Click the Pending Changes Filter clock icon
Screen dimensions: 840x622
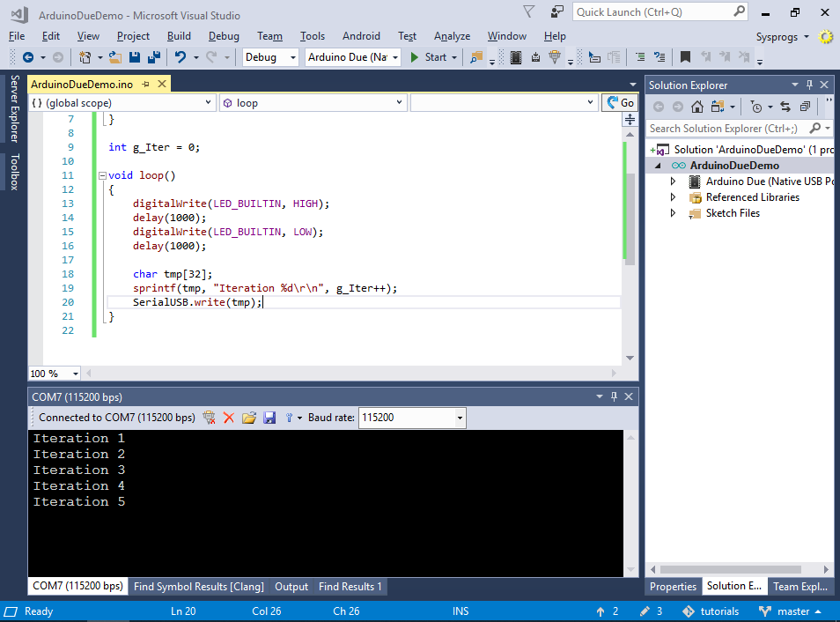tap(755, 107)
